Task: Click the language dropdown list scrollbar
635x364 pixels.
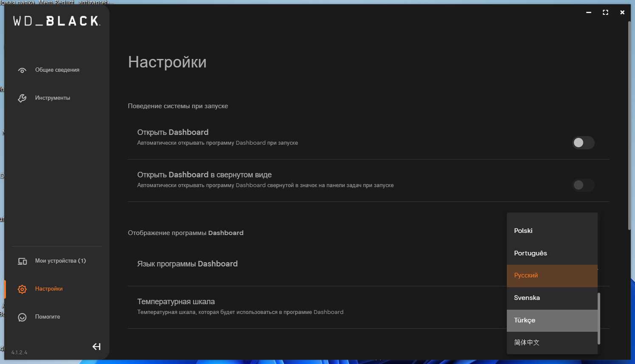Action: pos(598,318)
